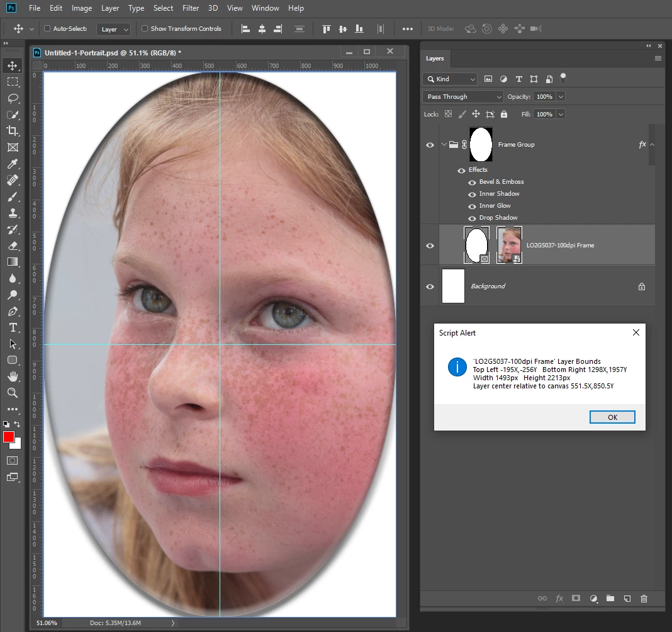672x632 pixels.
Task: Open the Auto-Select Layer dropdown
Action: click(113, 29)
